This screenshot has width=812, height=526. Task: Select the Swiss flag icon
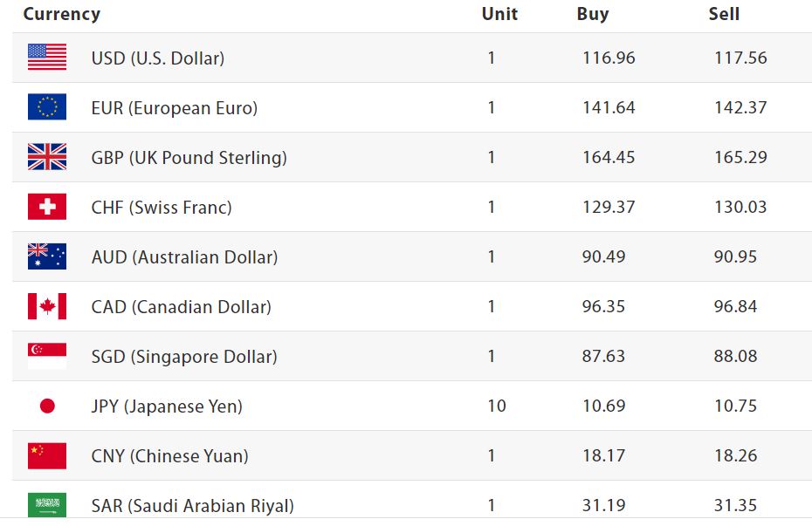47,207
